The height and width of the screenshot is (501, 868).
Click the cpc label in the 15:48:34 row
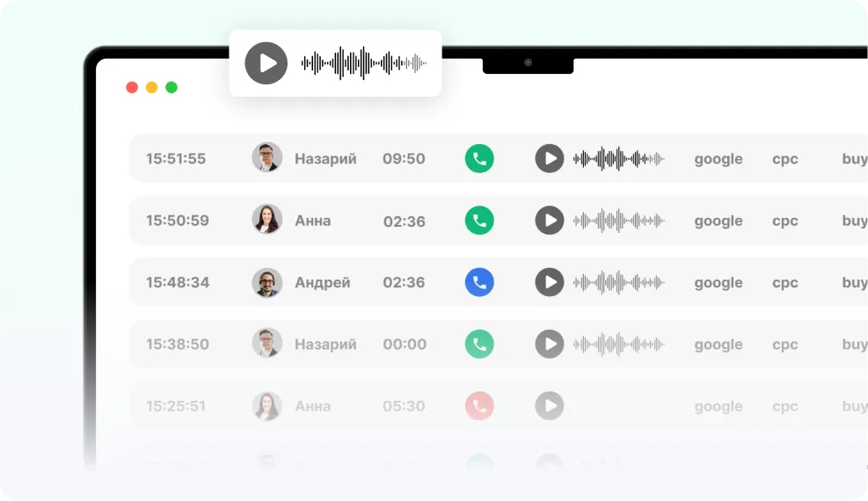785,283
